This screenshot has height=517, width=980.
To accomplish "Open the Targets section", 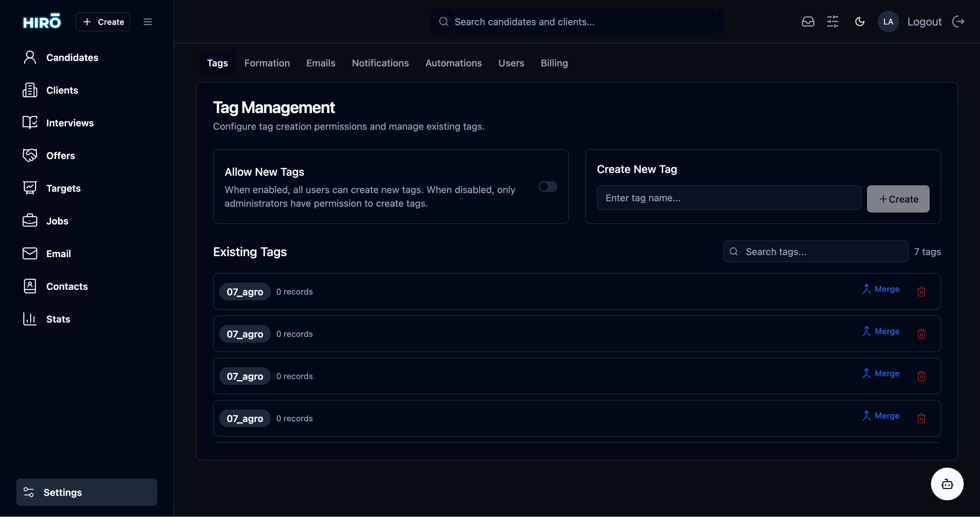I will pos(64,188).
